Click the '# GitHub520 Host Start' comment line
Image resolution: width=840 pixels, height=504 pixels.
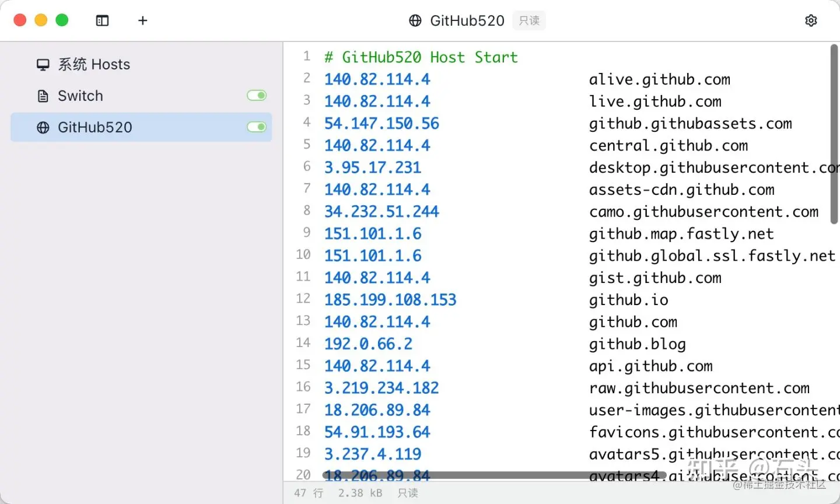click(x=421, y=57)
